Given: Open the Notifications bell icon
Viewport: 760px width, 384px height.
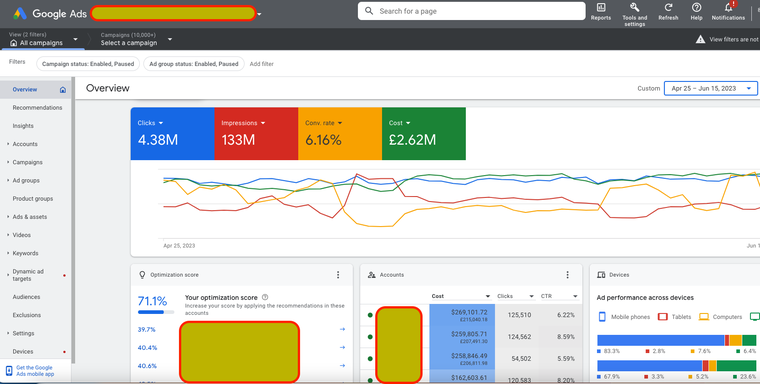Looking at the screenshot, I should tap(728, 8).
